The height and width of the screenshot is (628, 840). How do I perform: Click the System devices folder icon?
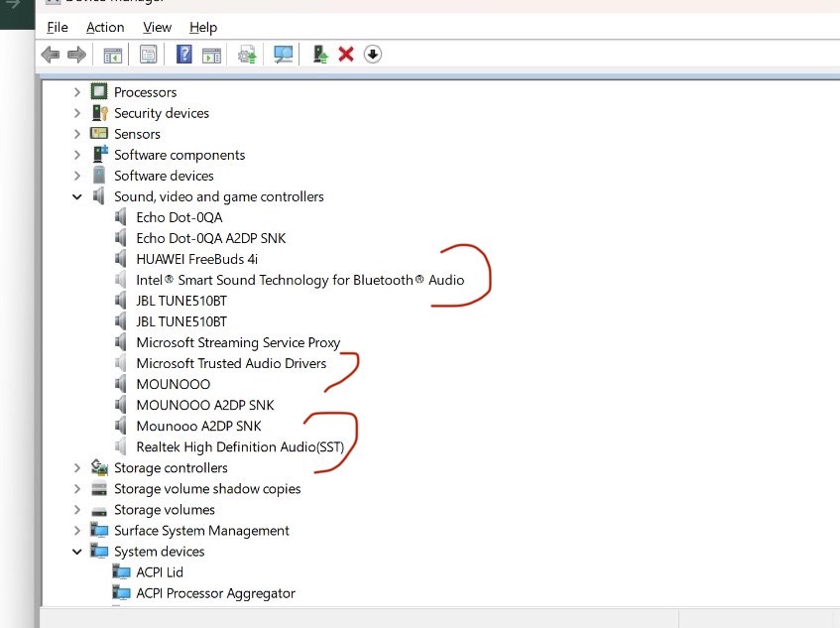[x=99, y=551]
